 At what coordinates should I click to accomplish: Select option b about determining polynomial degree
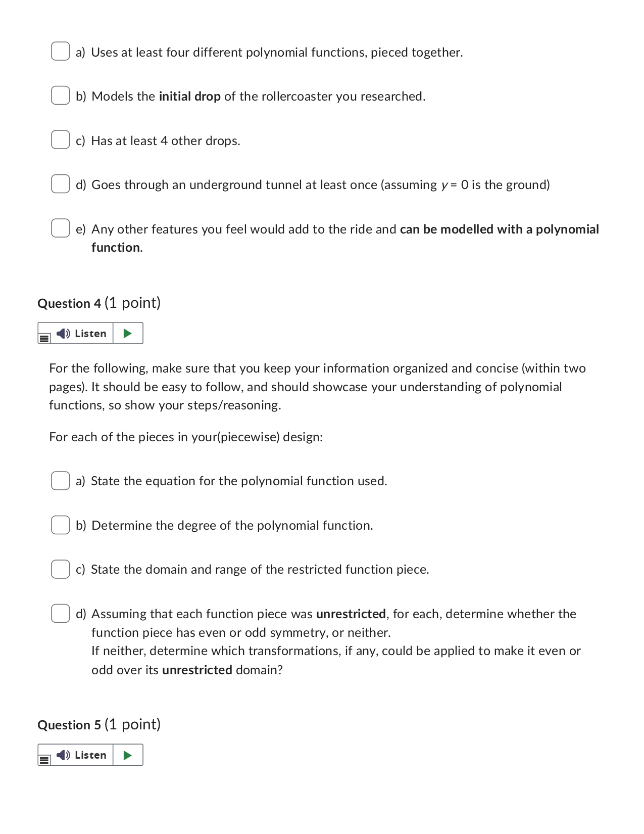(60, 524)
